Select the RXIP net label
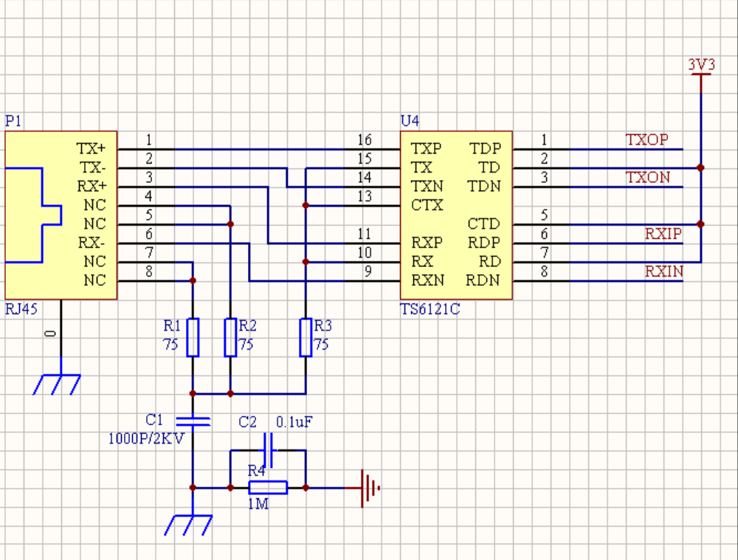738x560 pixels. pos(663,234)
